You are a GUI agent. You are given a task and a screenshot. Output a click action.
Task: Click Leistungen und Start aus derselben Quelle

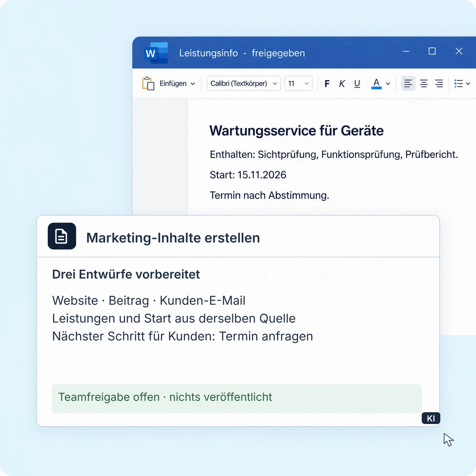[x=174, y=318]
